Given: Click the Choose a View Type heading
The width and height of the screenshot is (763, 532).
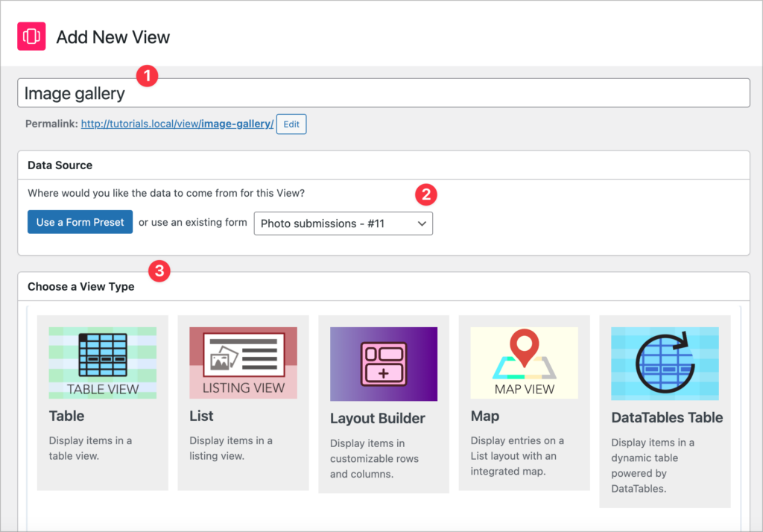Looking at the screenshot, I should 80,287.
